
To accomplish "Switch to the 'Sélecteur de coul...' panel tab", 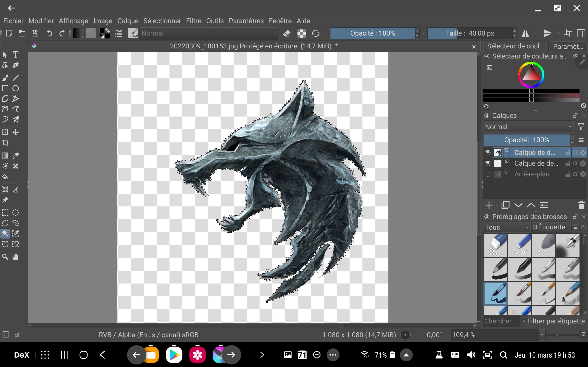I will click(x=515, y=46).
